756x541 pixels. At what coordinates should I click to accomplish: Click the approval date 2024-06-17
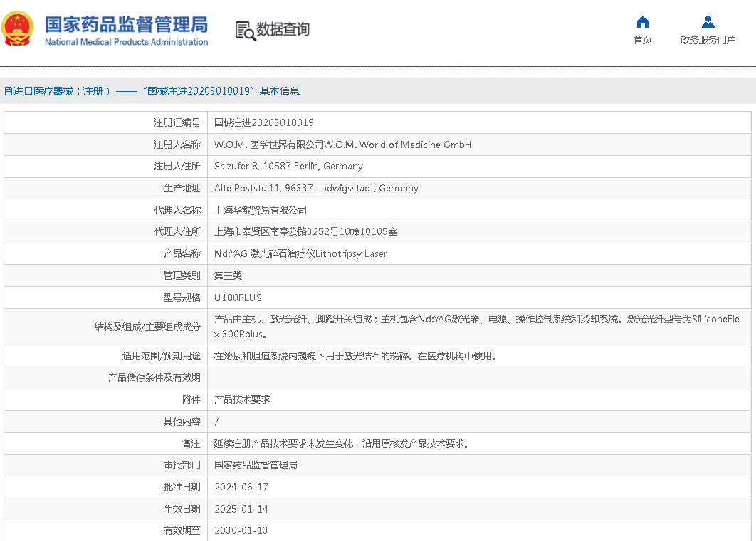241,488
